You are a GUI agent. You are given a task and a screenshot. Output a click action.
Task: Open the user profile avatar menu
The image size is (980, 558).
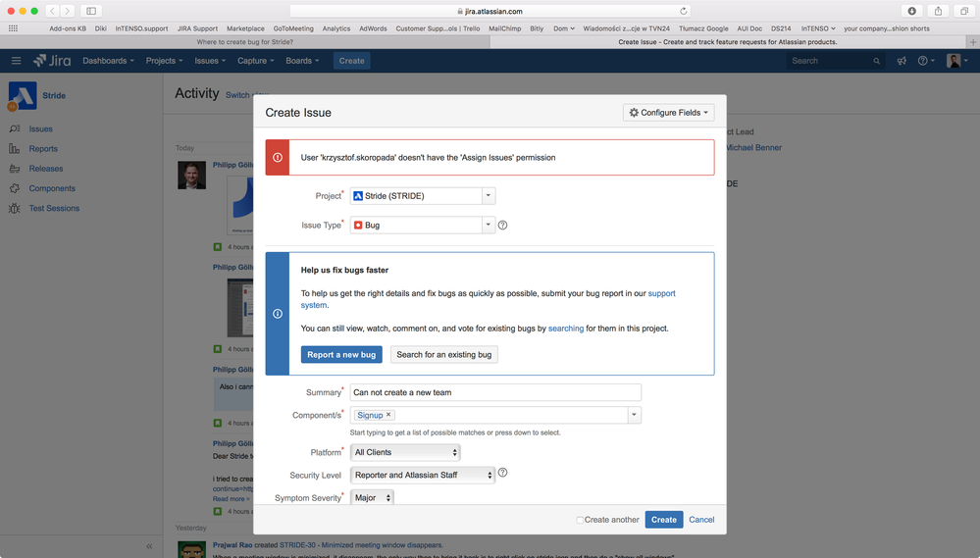pyautogui.click(x=956, y=61)
